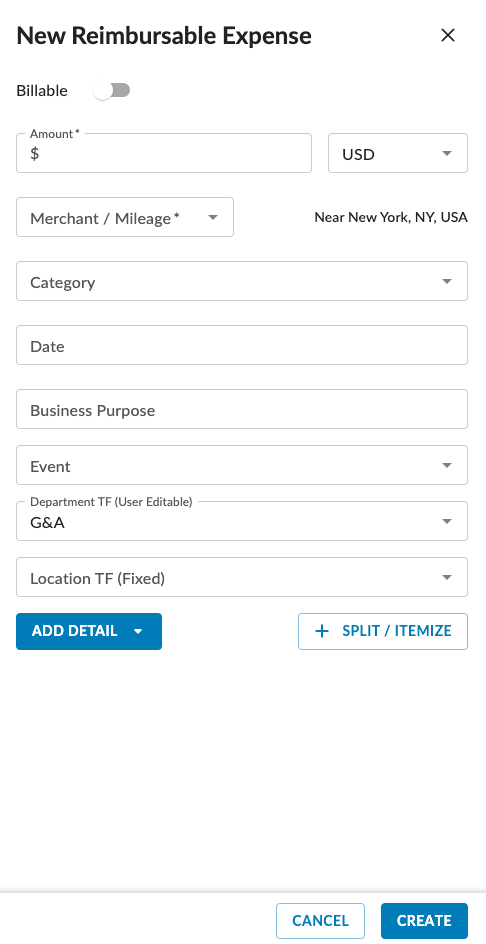Screen dimensions: 486x944
Task: Click the Merchant / Mileage caret icon
Action: click(213, 217)
